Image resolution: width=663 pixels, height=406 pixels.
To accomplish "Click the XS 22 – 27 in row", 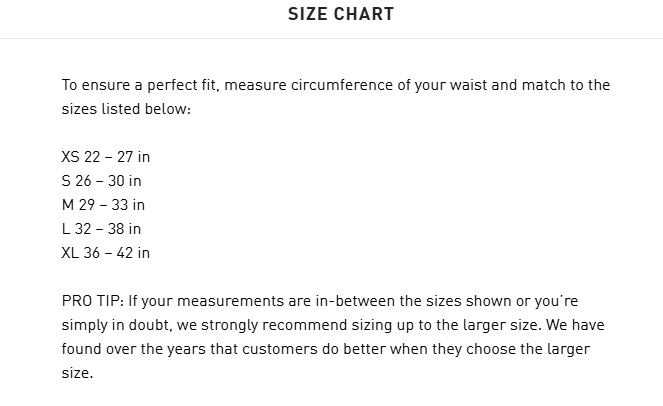I will 105,157.
